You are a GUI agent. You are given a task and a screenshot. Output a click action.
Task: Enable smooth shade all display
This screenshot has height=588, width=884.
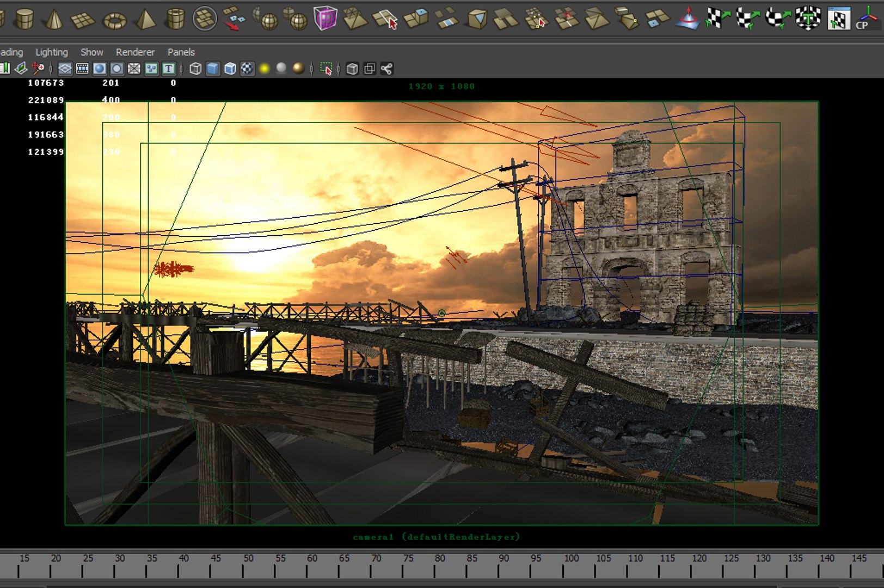coord(213,69)
